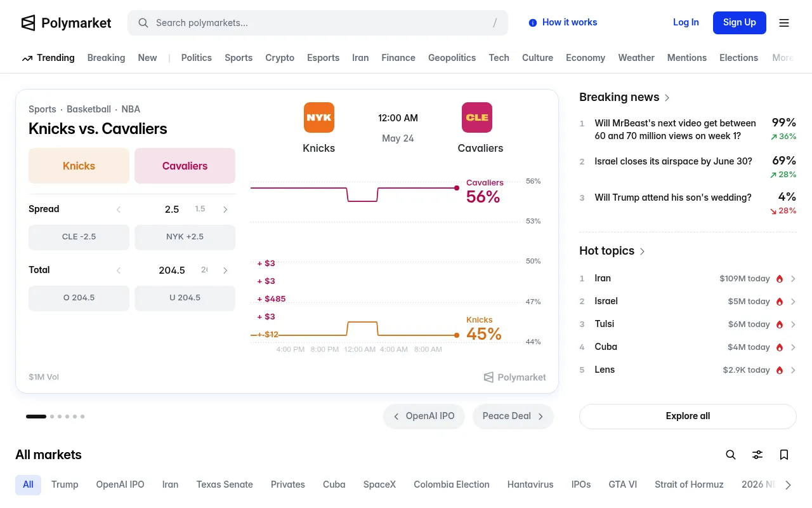Click Spread next arrow
This screenshot has width=812, height=508.
coord(225,210)
